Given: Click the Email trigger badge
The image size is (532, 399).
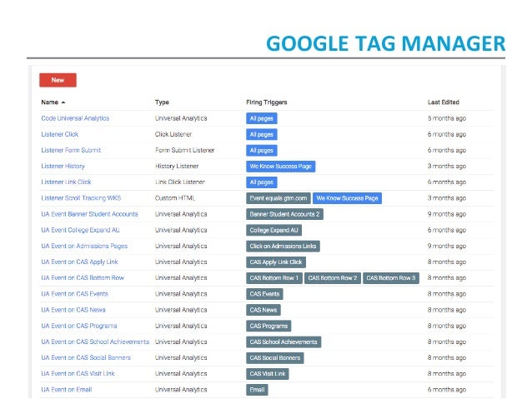Looking at the screenshot, I should pyautogui.click(x=257, y=390).
